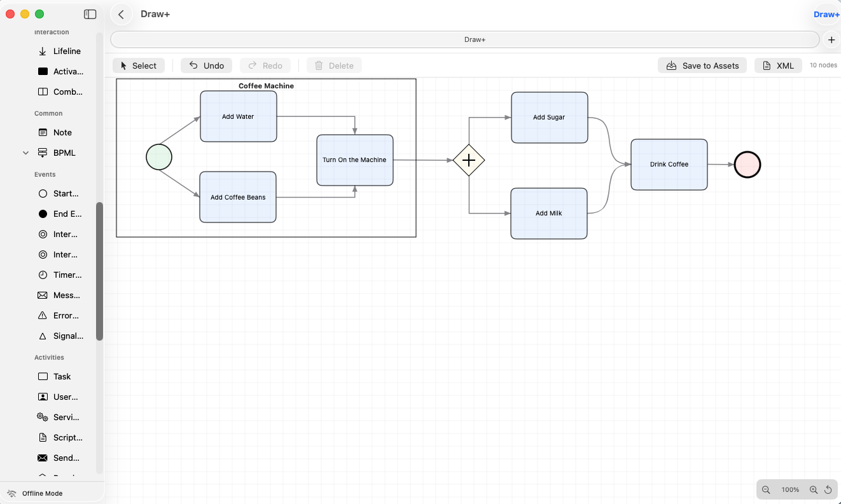Click the sidebar vertical scrollbar thumb
The height and width of the screenshot is (504, 841).
click(99, 271)
